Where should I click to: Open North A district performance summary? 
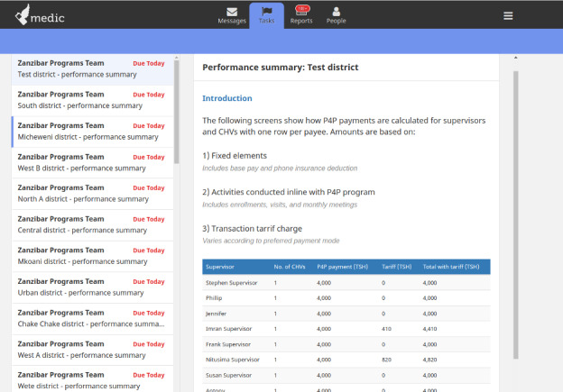92,194
